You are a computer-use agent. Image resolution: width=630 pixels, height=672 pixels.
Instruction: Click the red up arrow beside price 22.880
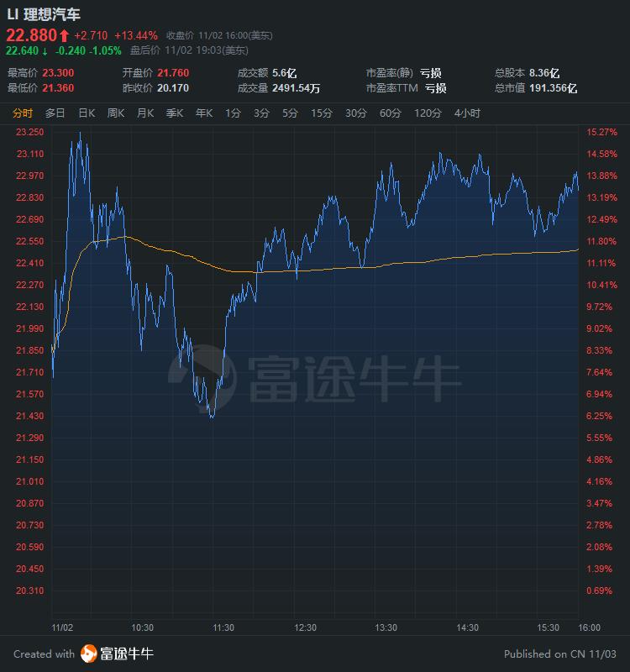point(64,35)
